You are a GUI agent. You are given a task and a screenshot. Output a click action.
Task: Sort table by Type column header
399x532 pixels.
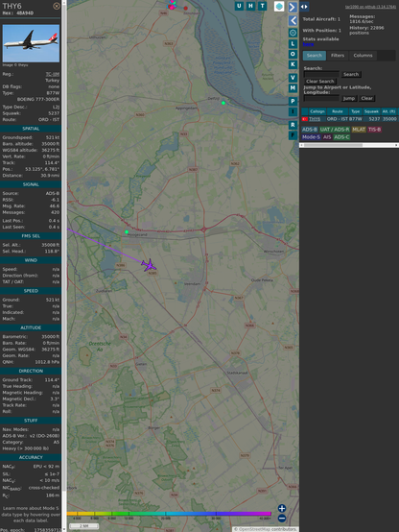355,111
